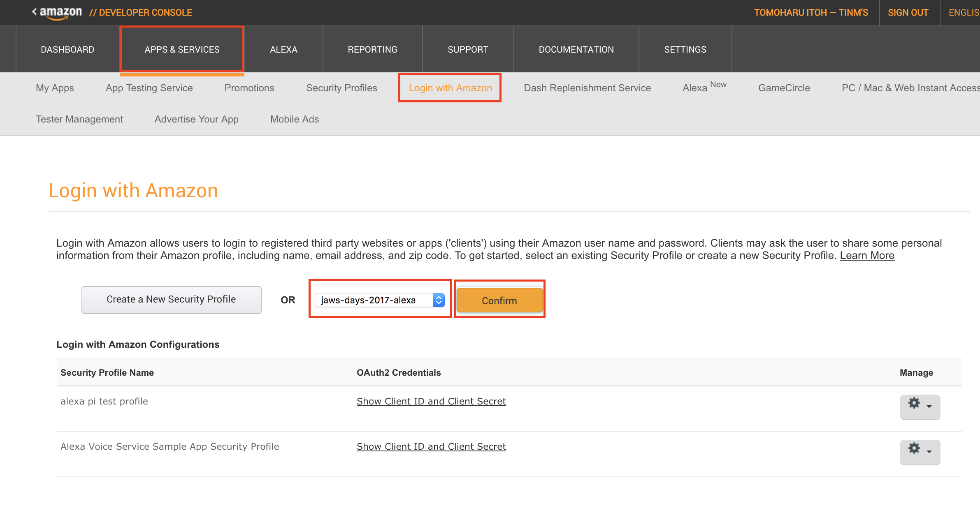Image resolution: width=980 pixels, height=513 pixels.
Task: Click the Learn More link
Action: tap(867, 256)
